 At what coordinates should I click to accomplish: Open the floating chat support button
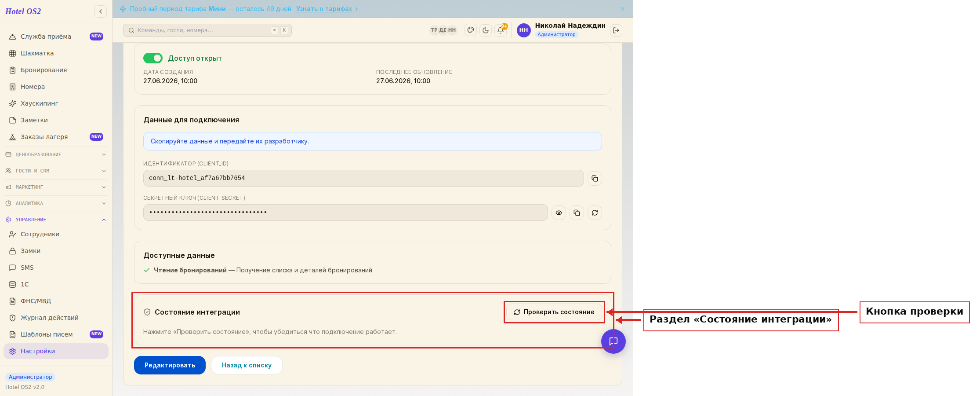point(613,341)
